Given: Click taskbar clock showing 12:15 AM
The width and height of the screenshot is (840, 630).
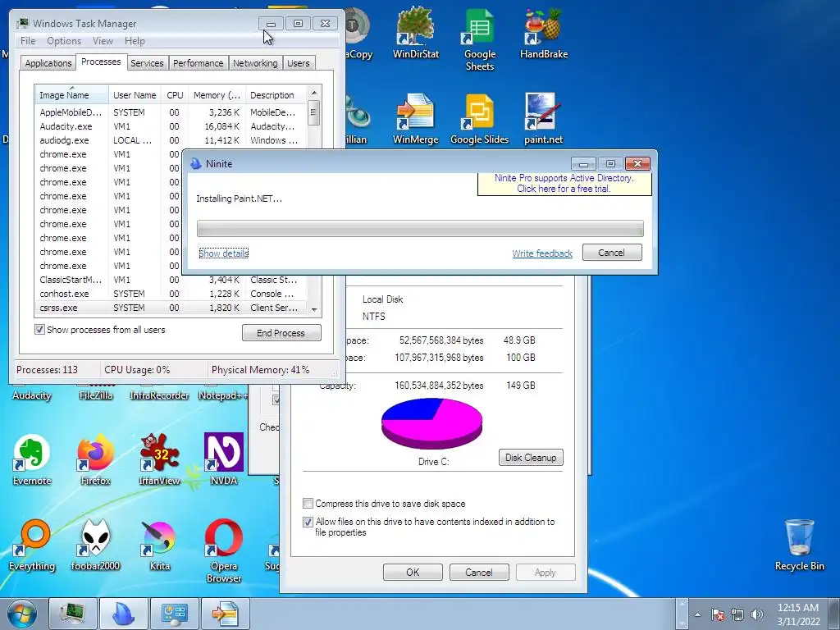Looking at the screenshot, I should click(798, 614).
